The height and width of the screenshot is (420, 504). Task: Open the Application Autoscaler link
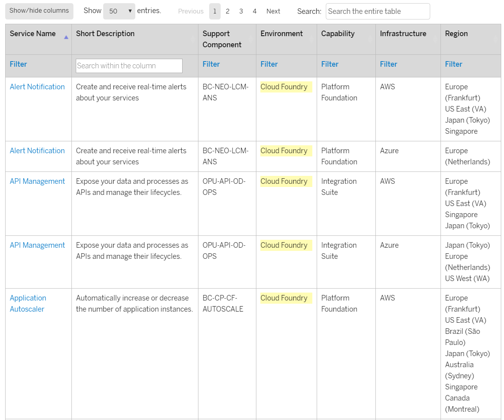coord(28,303)
